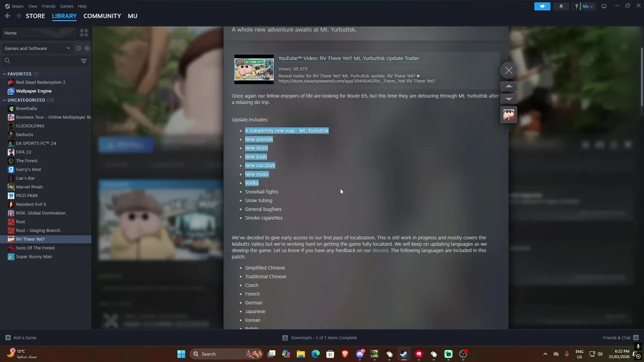Viewport: 644px width, 362px height.
Task: Open the advanced filter options icon
Action: pos(84,61)
